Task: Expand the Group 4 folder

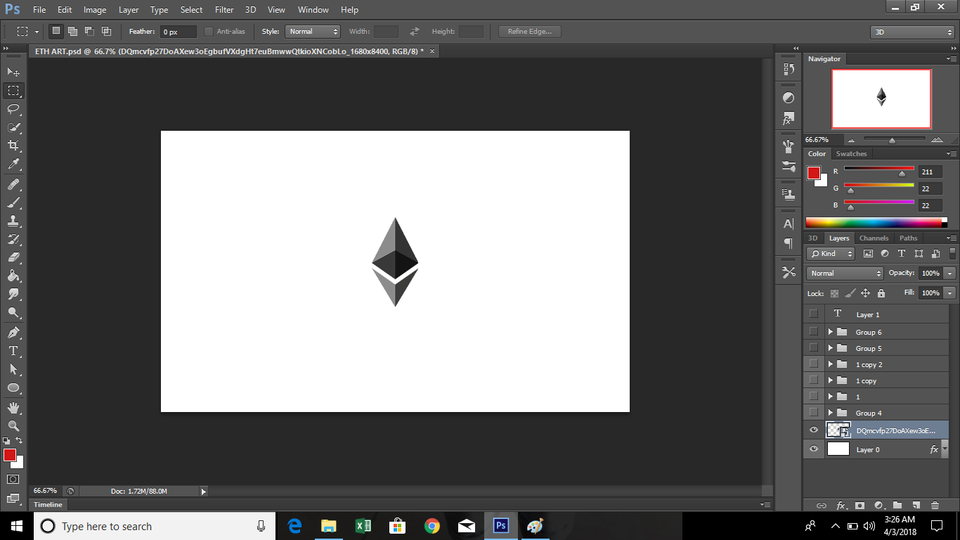Action: tap(830, 413)
